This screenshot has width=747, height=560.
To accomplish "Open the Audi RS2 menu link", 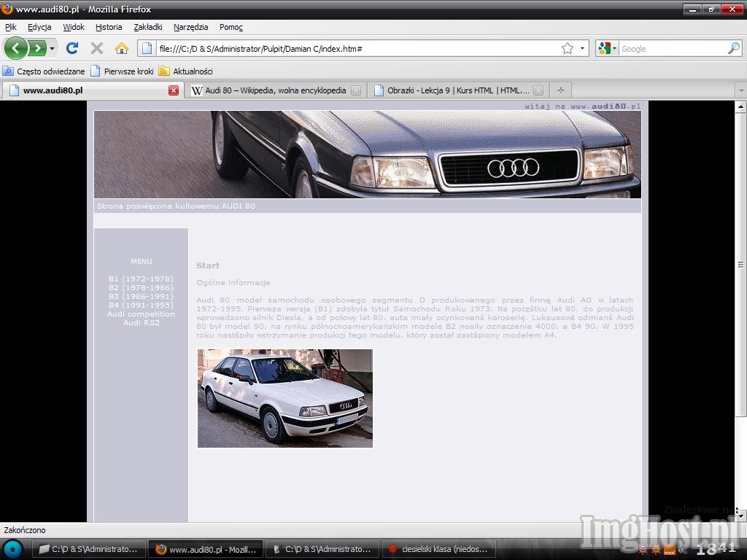I will click(141, 322).
